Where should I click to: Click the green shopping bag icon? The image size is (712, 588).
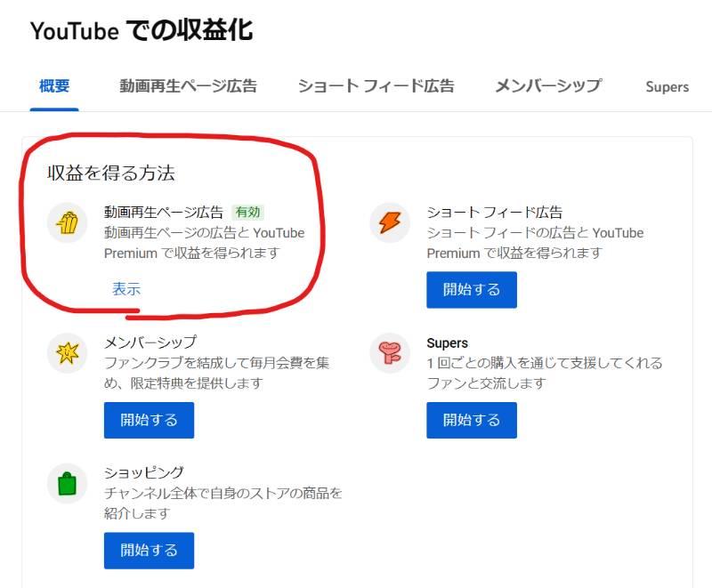[x=68, y=483]
